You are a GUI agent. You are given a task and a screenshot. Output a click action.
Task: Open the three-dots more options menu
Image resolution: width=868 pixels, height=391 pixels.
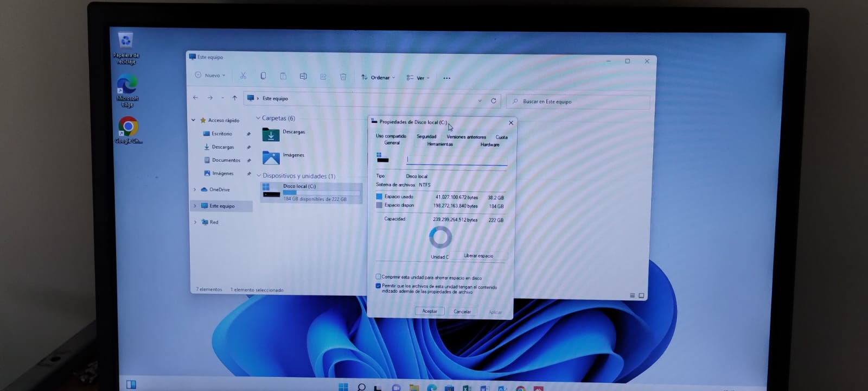click(x=447, y=78)
